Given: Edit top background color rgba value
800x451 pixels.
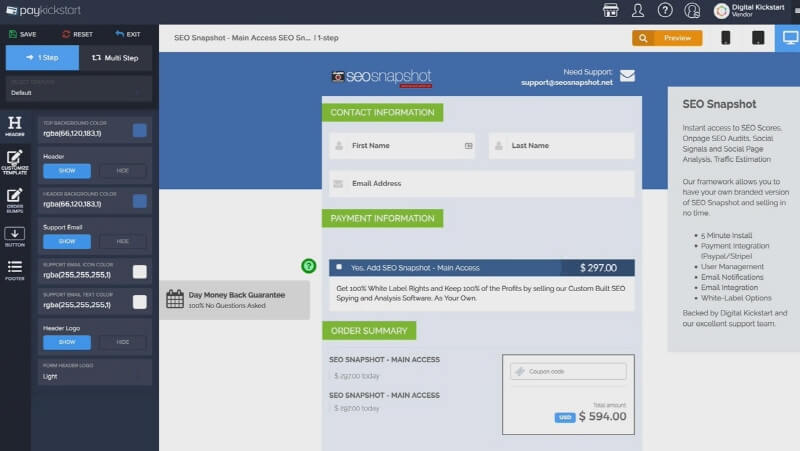Looking at the screenshot, I should click(72, 133).
